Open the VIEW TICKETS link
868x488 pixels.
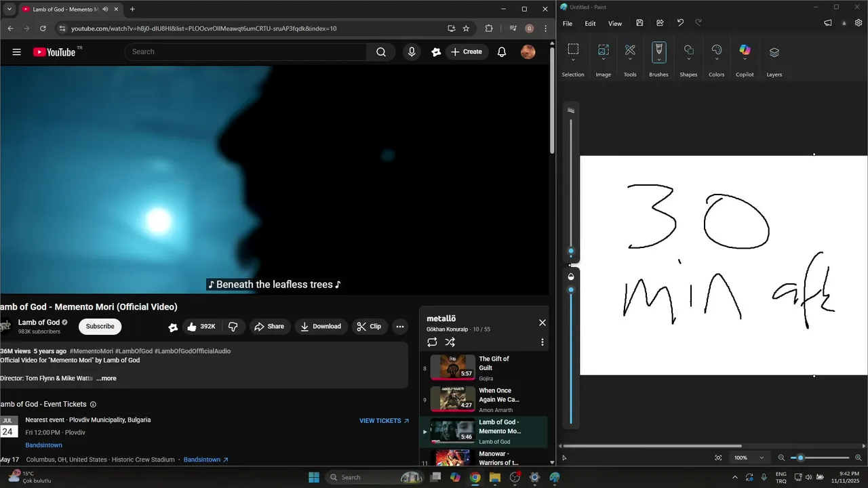coord(384,421)
